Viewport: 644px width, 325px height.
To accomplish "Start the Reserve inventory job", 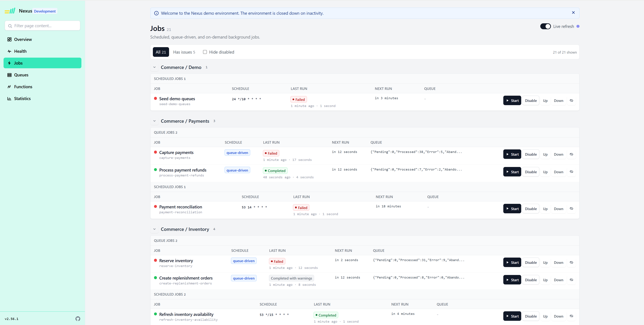I will pos(512,262).
